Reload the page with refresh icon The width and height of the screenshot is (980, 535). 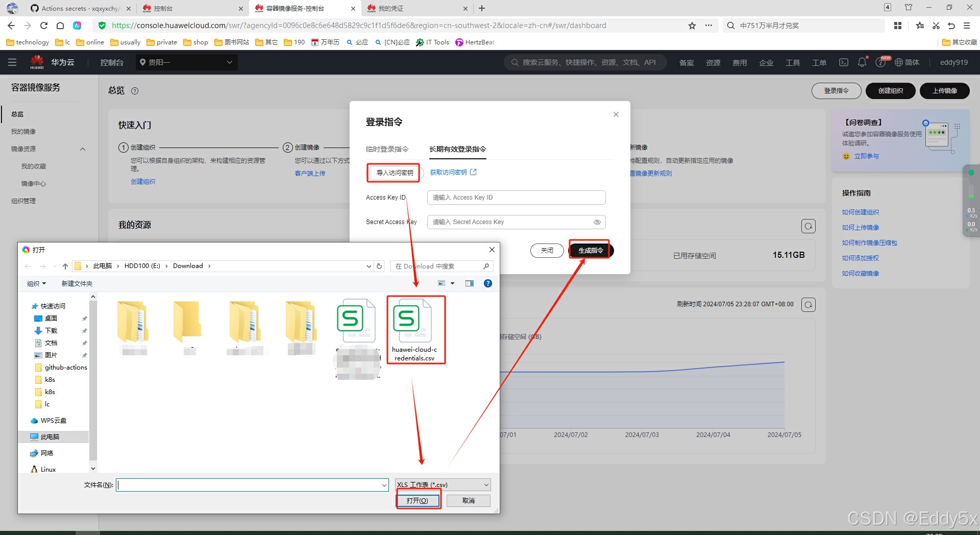tap(44, 26)
